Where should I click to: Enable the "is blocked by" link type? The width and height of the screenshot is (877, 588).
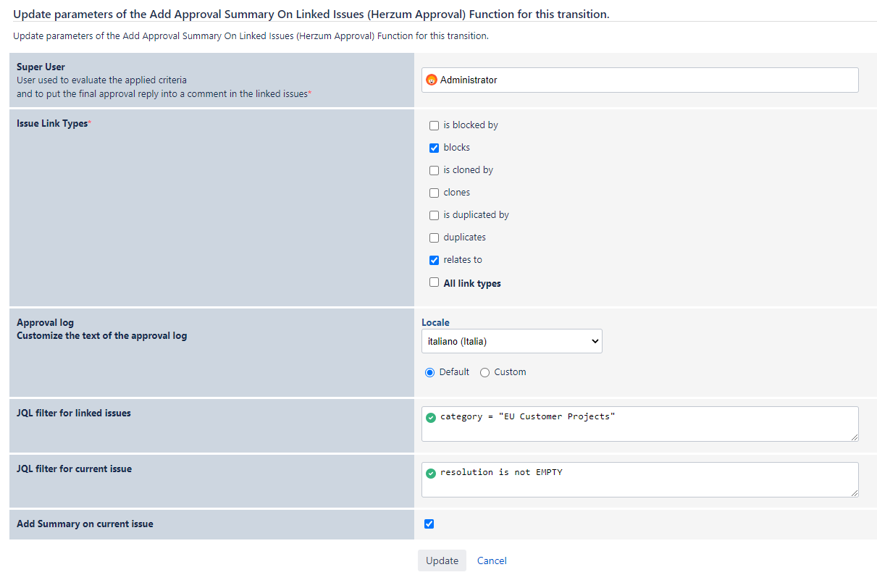pos(435,125)
